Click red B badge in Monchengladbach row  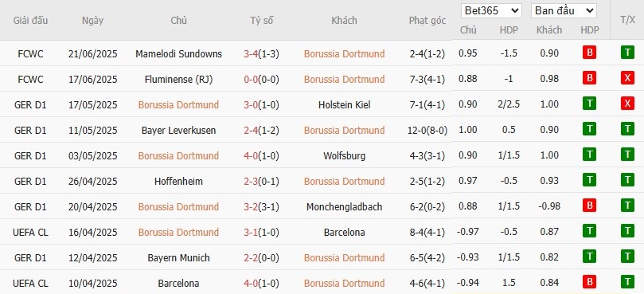(589, 206)
